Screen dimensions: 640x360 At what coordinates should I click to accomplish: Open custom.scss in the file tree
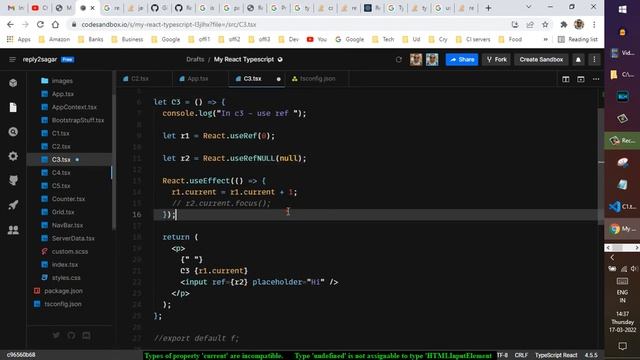[x=69, y=251]
